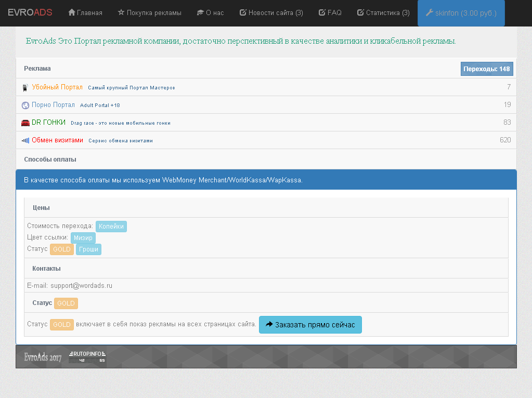
Task: Click the graduation cap icon near О нас
Action: coord(200,12)
